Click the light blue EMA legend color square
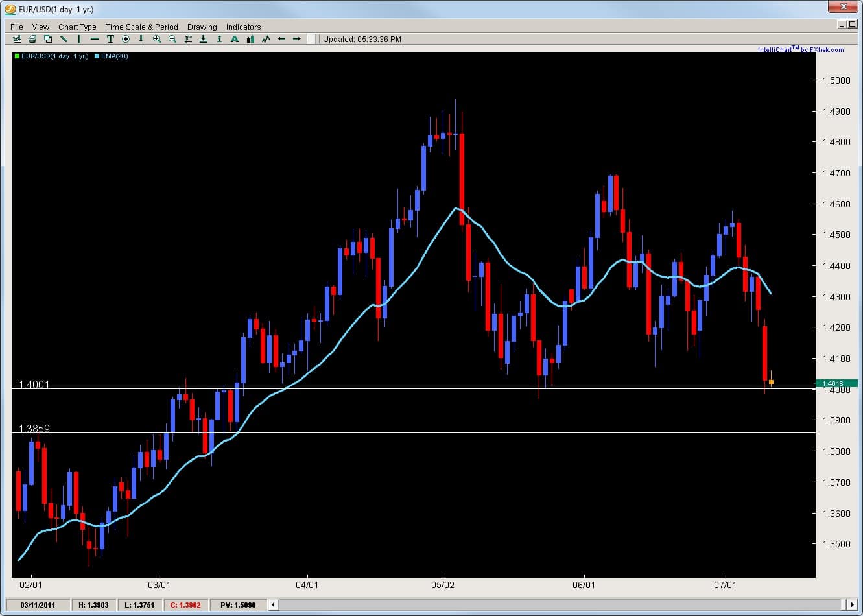Viewport: 863px width, 616px height. pyautogui.click(x=96, y=56)
